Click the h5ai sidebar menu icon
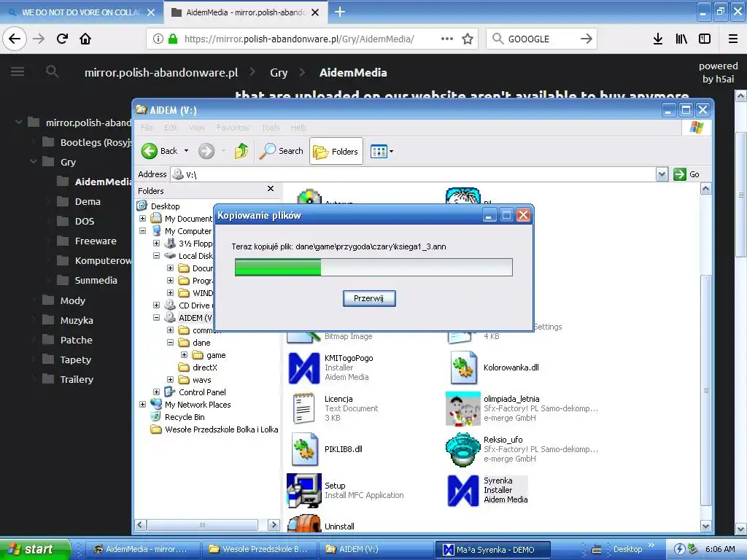This screenshot has width=747, height=560. coord(18,72)
